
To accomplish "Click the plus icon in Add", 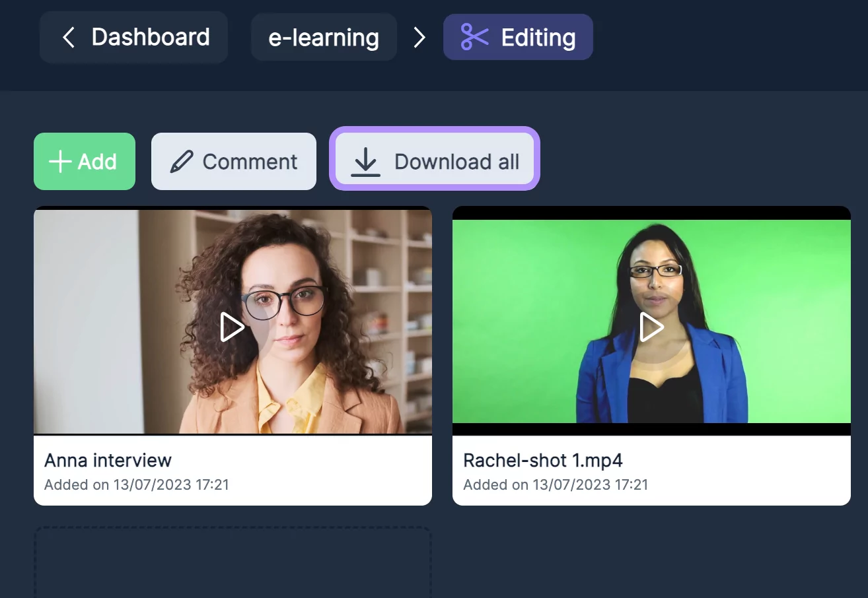I will tap(60, 162).
